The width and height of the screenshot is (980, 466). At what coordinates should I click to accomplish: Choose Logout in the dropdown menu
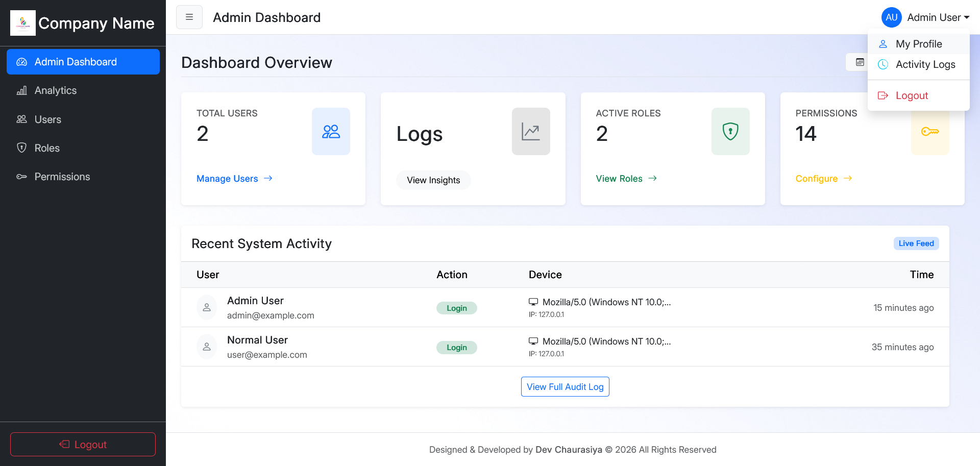[x=912, y=95]
